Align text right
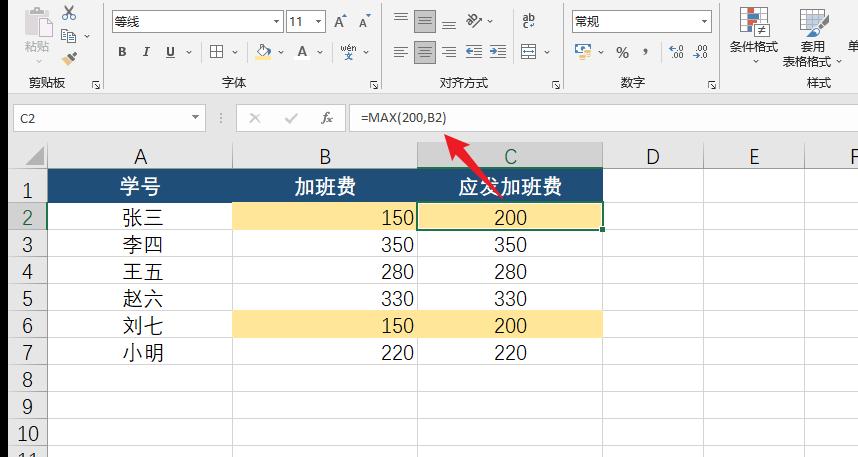 click(449, 52)
